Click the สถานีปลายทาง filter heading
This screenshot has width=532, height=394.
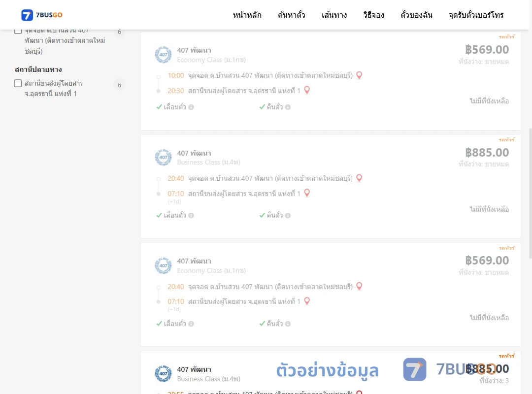(38, 69)
